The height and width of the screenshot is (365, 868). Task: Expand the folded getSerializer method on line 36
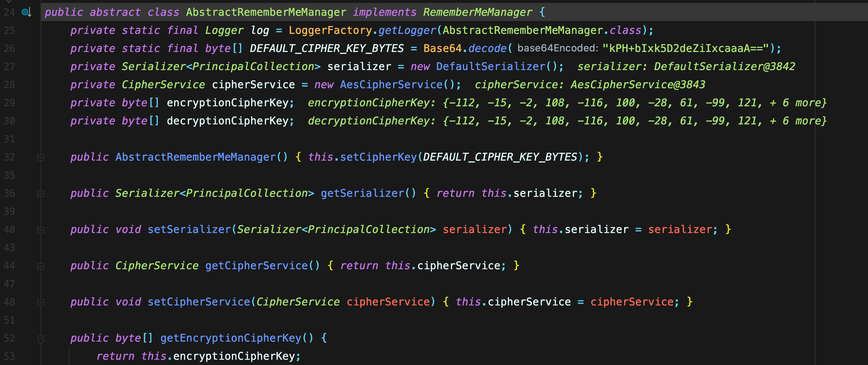coord(41,194)
